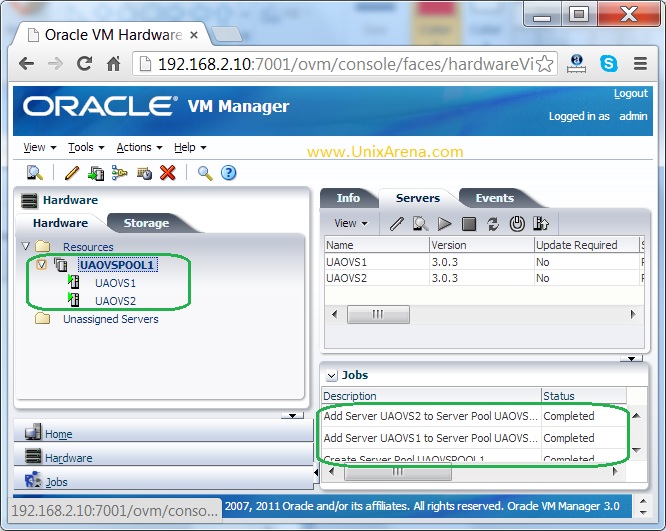Click the Stop server square icon

(469, 224)
